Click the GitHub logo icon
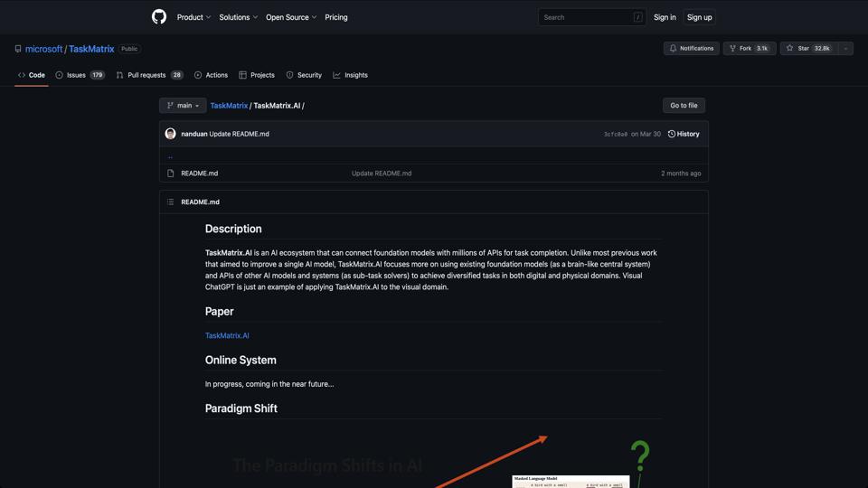868x488 pixels. click(x=159, y=17)
